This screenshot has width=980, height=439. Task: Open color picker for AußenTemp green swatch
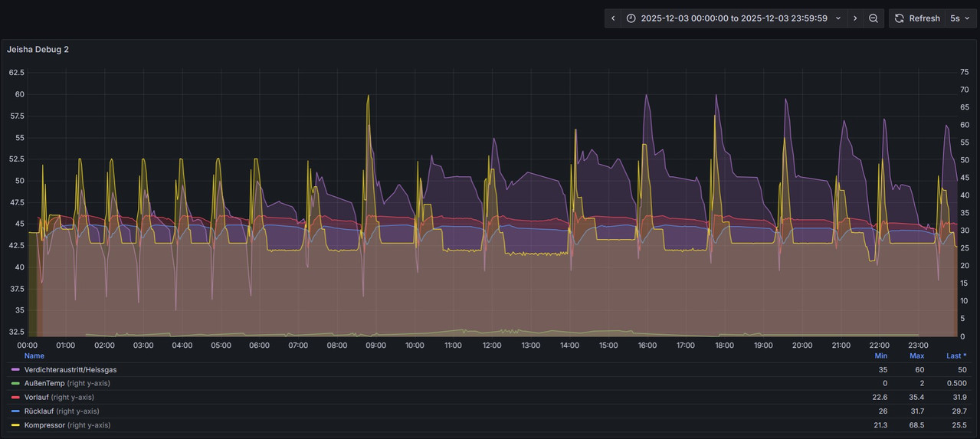click(15, 384)
